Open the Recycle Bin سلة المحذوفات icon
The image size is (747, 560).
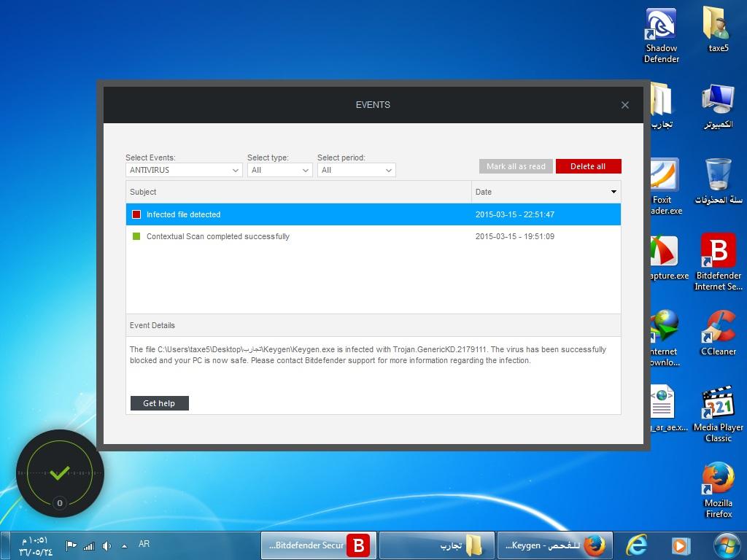tap(718, 182)
